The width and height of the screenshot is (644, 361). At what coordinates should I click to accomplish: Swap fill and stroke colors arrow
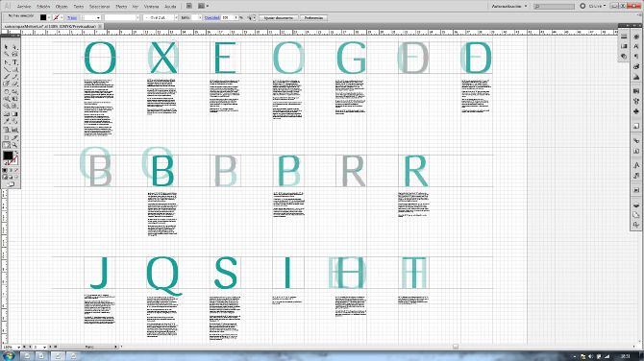[16, 153]
